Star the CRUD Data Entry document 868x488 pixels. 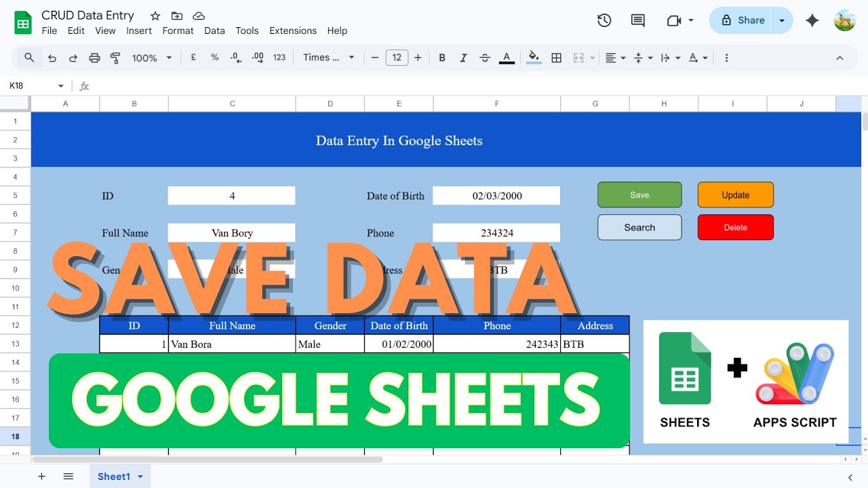point(155,16)
